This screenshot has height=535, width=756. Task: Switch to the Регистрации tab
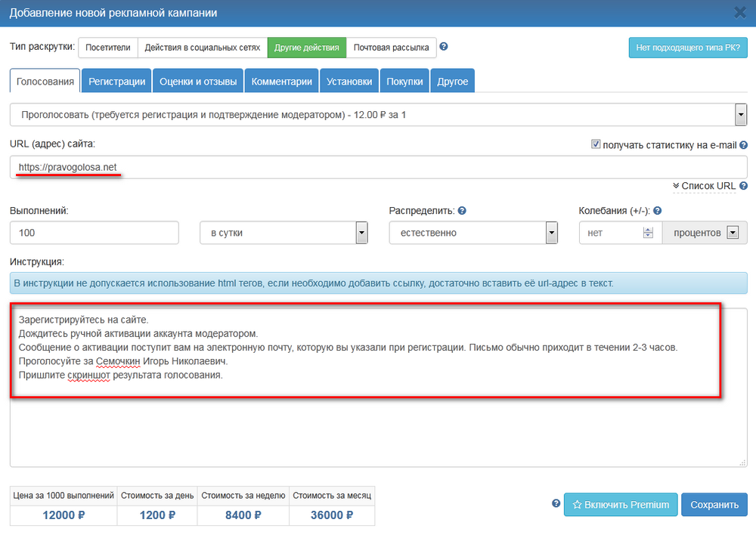click(x=116, y=82)
